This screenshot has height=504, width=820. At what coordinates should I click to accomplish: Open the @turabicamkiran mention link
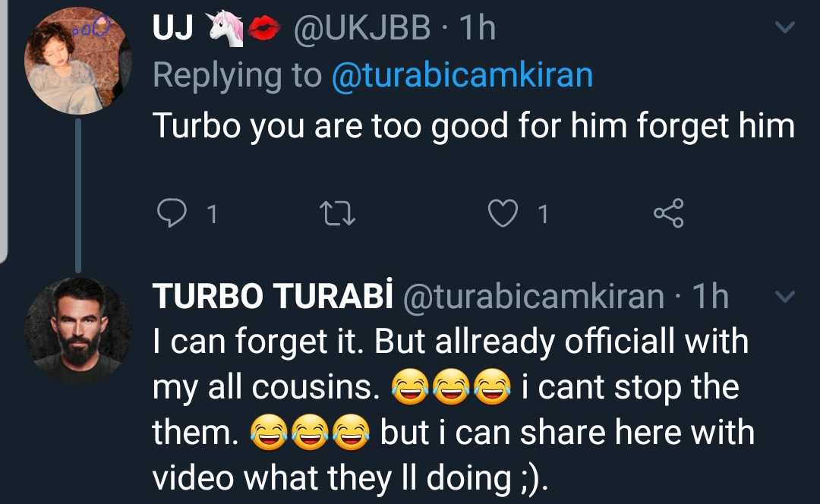click(462, 74)
